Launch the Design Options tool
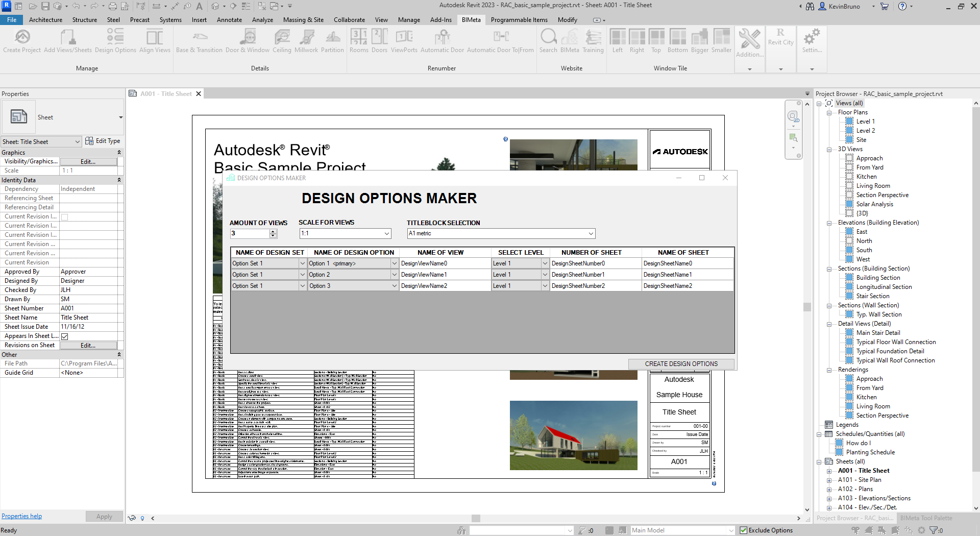This screenshot has height=536, width=980. click(x=115, y=41)
